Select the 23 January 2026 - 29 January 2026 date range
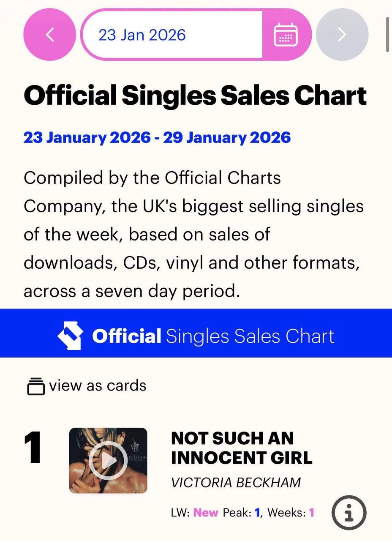 pos(157,138)
